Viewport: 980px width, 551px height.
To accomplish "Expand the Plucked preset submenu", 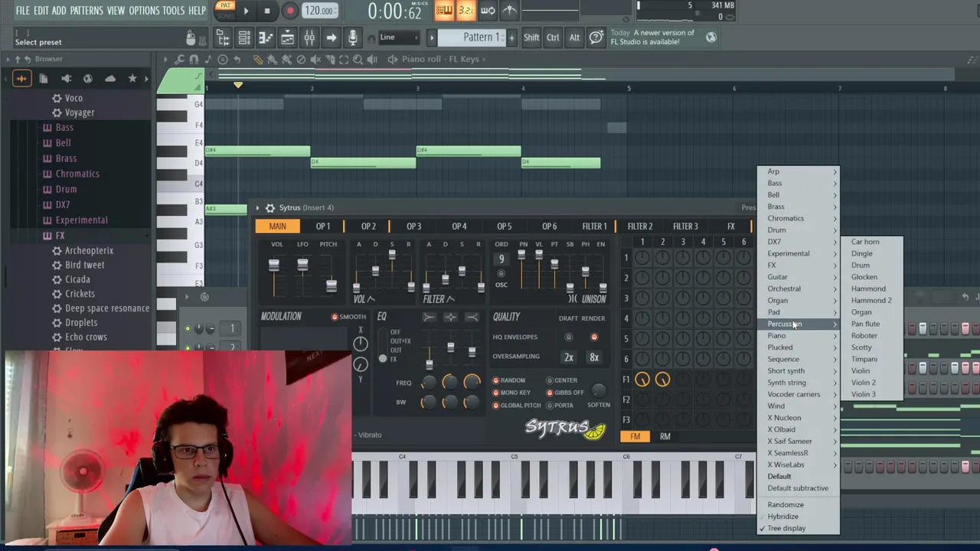I will (x=799, y=347).
